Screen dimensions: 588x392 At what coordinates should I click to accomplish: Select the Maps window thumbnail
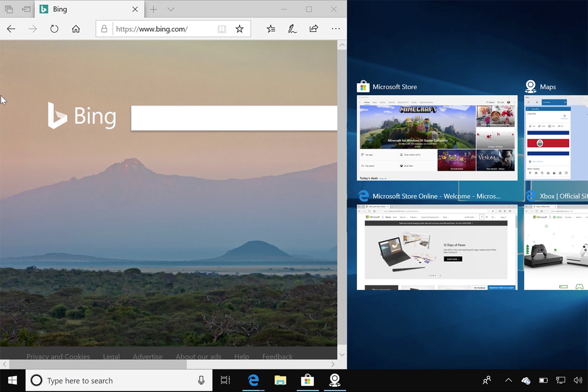(556, 138)
